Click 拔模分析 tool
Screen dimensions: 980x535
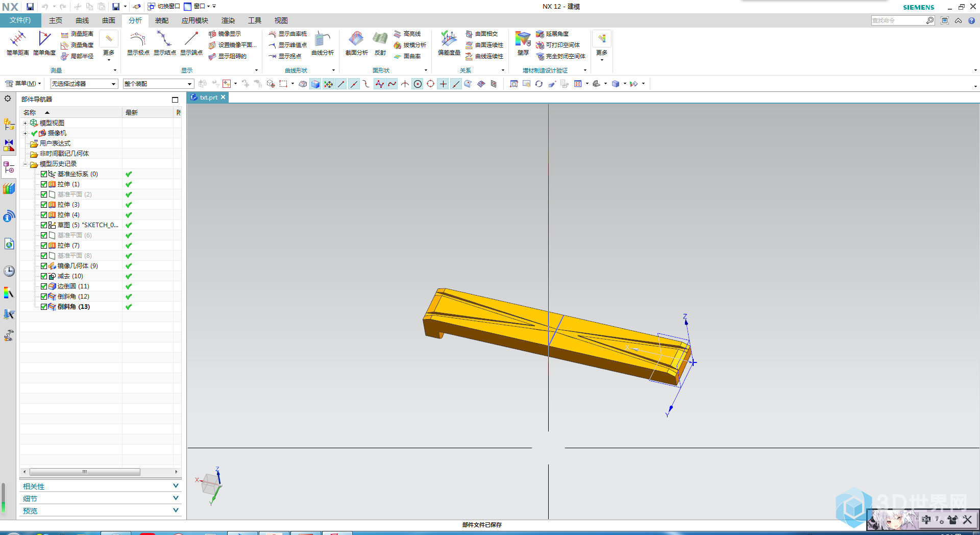point(410,45)
